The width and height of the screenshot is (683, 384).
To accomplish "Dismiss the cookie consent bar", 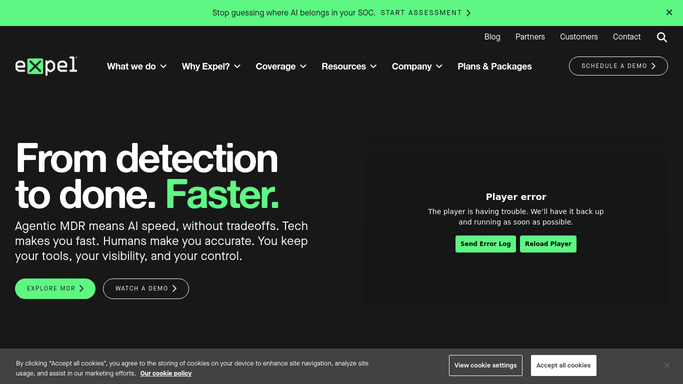I will click(x=666, y=365).
